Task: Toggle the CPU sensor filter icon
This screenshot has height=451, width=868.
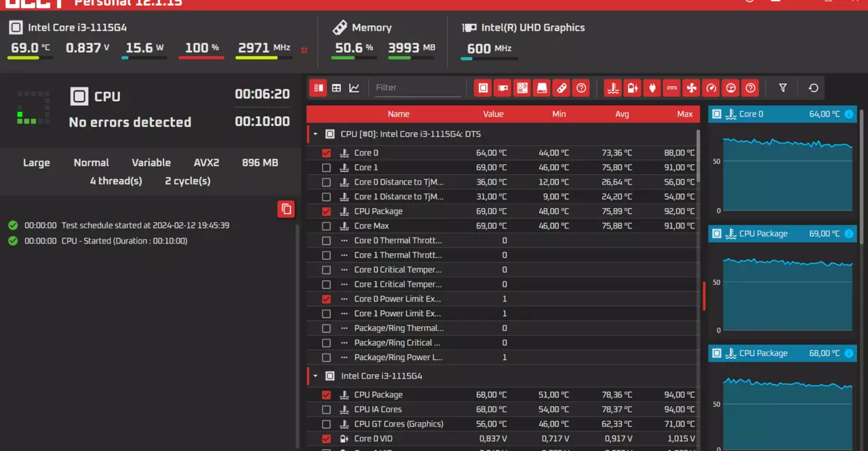Action: (x=483, y=87)
